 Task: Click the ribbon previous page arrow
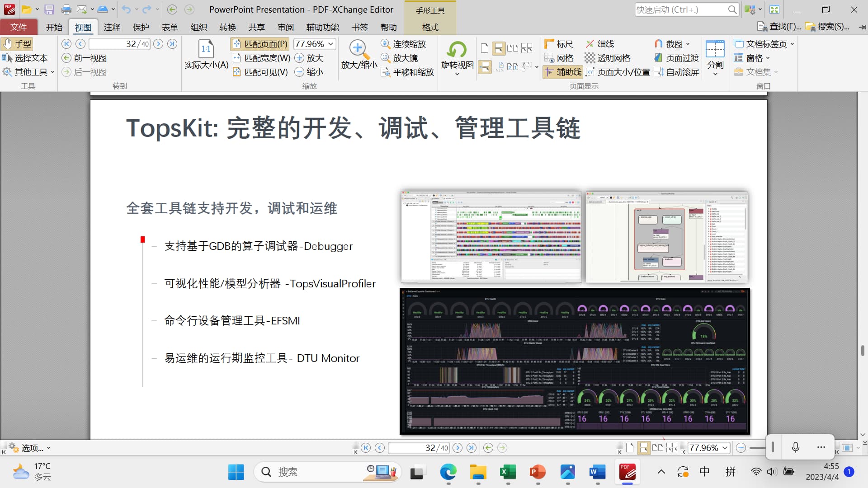coord(80,44)
